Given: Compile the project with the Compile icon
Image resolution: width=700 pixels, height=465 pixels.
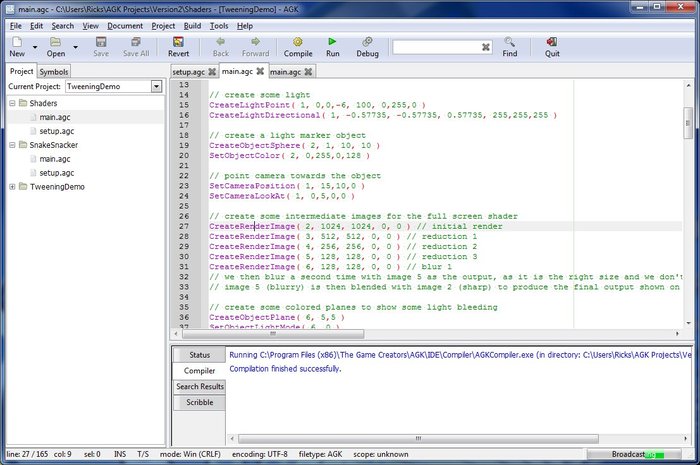Looking at the screenshot, I should pyautogui.click(x=298, y=42).
